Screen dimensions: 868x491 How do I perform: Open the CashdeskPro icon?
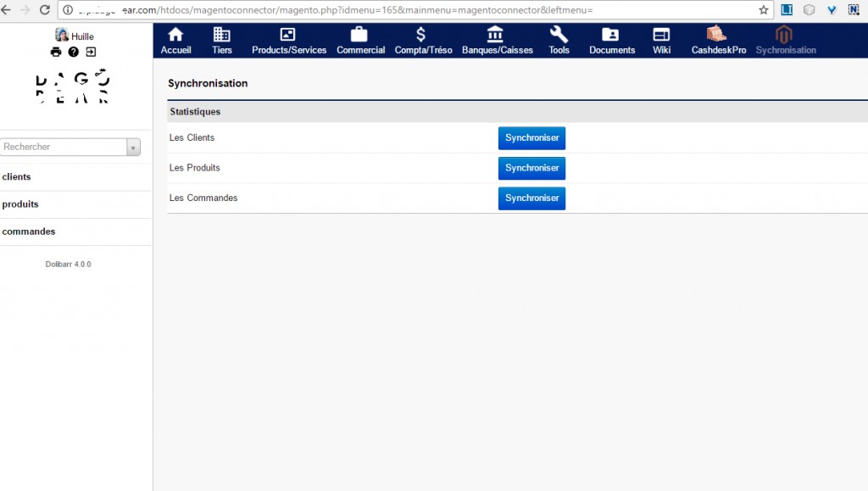click(716, 34)
